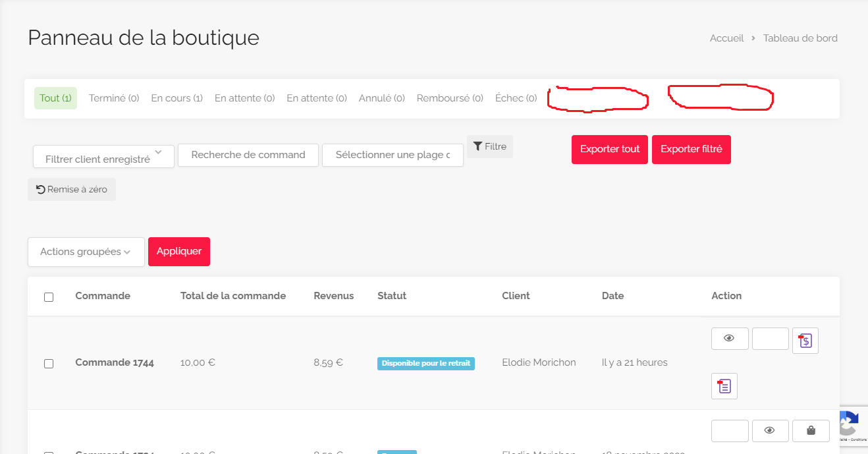The height and width of the screenshot is (454, 868).
Task: Tick the select-all orders checkbox in table header
Action: 49,297
